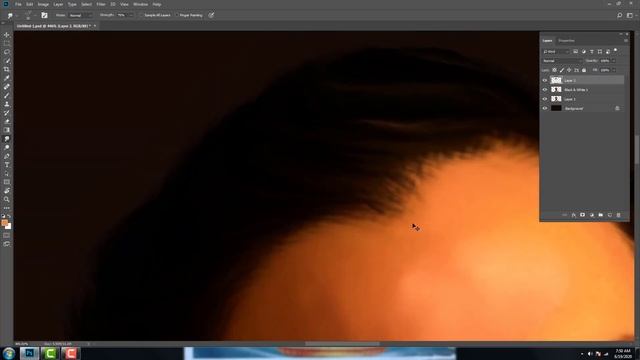Select the Clone Stamp tool
The width and height of the screenshot is (640, 360).
pos(7,104)
